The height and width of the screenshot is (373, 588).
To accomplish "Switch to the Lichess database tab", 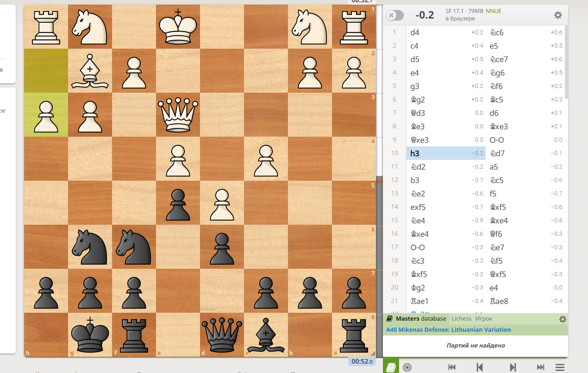I will click(x=461, y=319).
